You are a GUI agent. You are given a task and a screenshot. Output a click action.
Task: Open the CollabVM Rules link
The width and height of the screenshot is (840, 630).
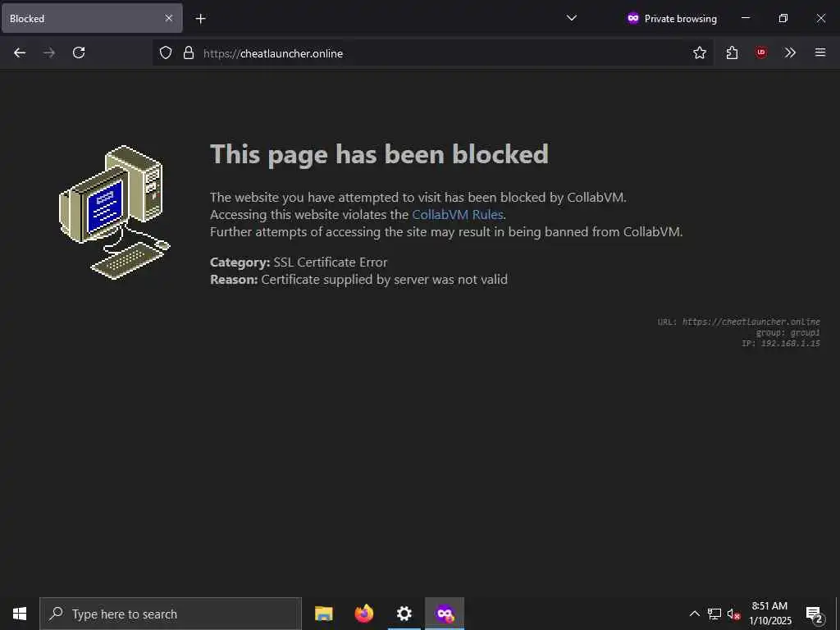[458, 214]
